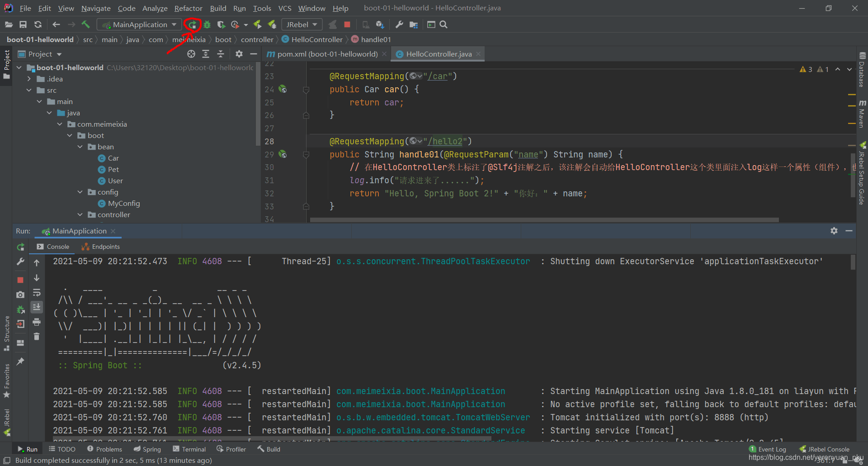Viewport: 868px width, 466px height.
Task: Click the Exit application icon in Run panel
Action: [x=20, y=324]
